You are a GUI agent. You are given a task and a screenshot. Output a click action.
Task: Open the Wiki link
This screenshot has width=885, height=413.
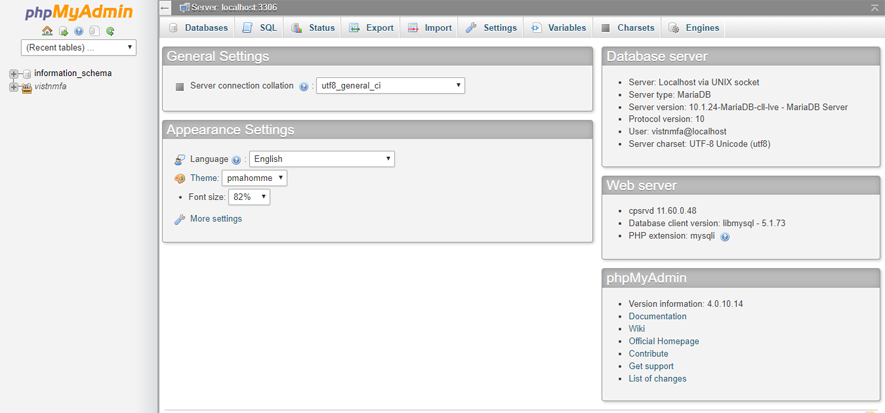coord(637,329)
